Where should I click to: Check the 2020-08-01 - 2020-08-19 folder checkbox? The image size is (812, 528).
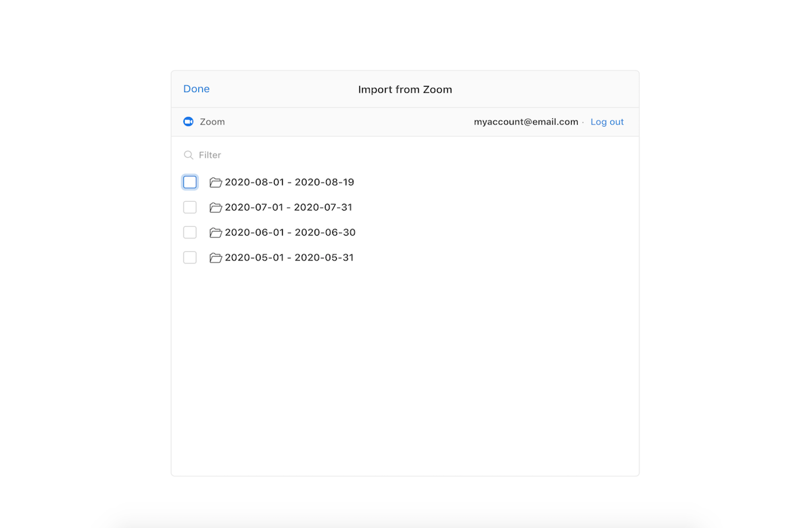[190, 182]
